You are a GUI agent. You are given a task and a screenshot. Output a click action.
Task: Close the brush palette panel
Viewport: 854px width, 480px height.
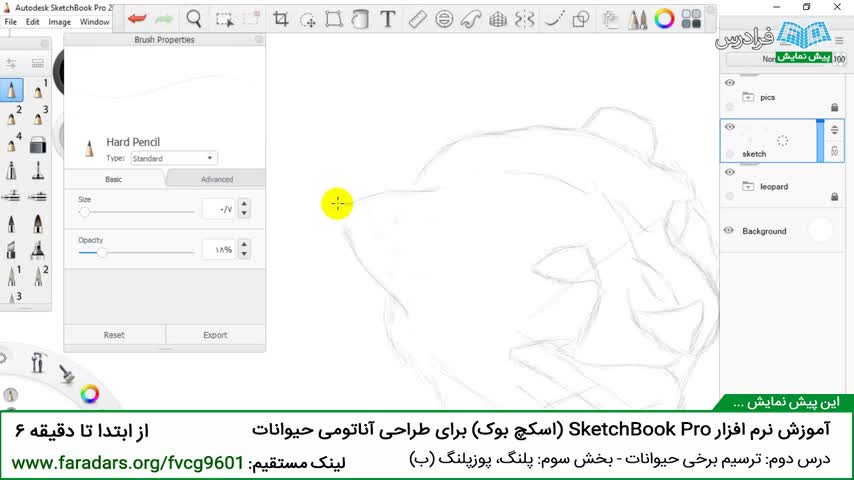pyautogui.click(x=45, y=43)
